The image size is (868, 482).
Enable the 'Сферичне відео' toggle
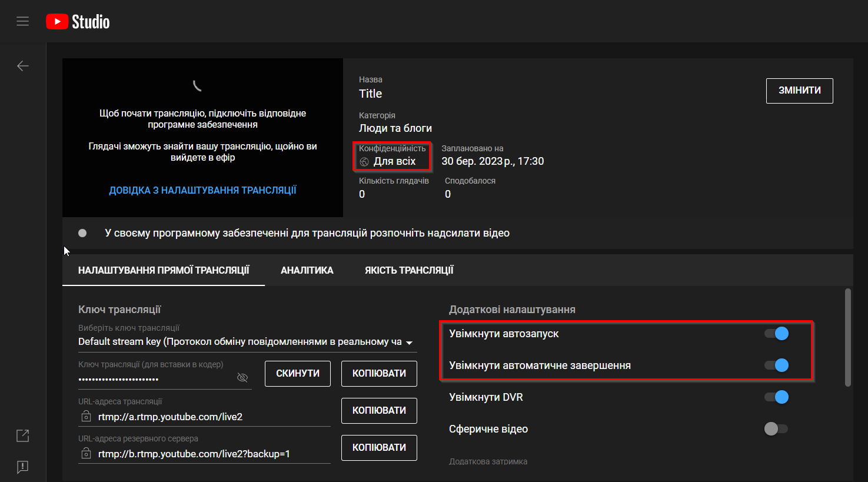pyautogui.click(x=776, y=428)
